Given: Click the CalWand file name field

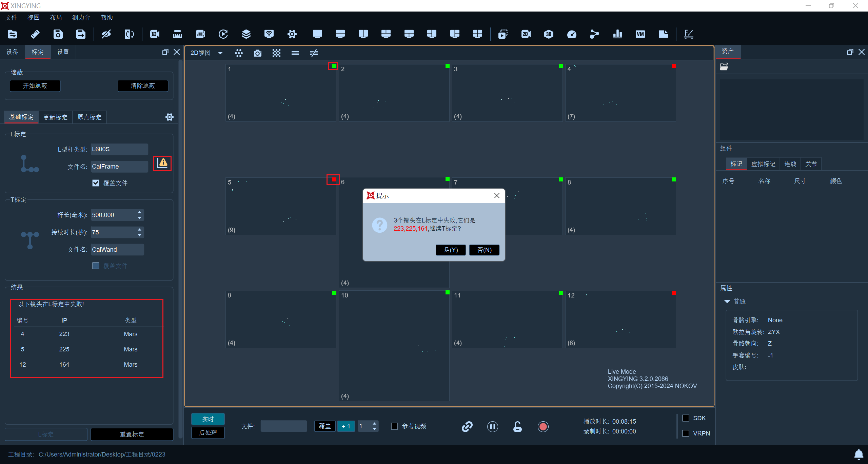Looking at the screenshot, I should pos(117,250).
